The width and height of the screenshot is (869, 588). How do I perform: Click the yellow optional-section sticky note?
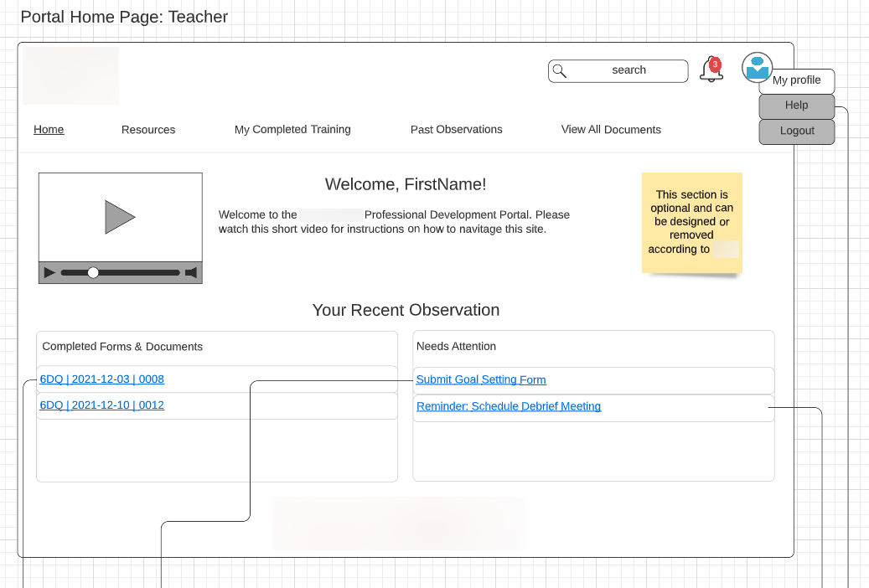click(x=691, y=222)
